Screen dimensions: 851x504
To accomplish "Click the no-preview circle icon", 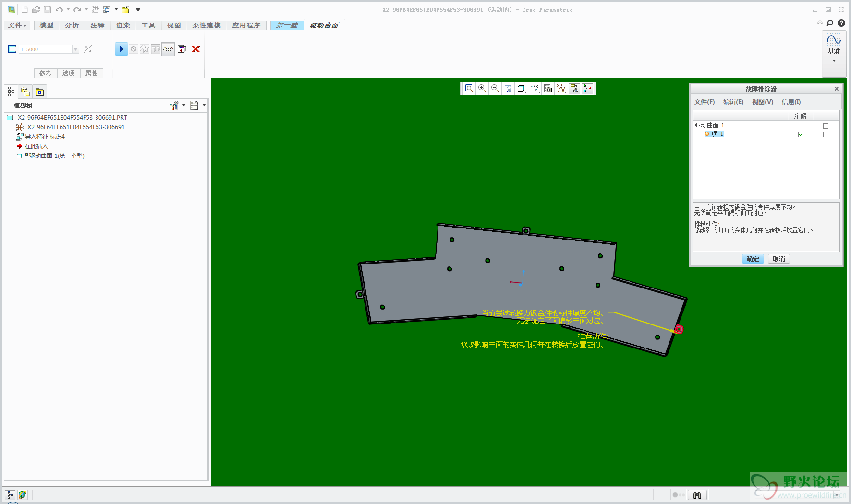I will 134,49.
